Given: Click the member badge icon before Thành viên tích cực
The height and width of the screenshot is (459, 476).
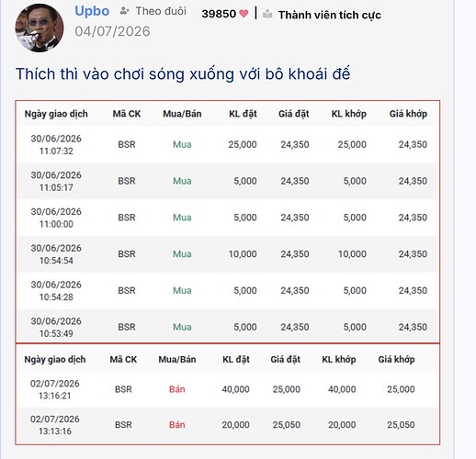Looking at the screenshot, I should point(267,14).
